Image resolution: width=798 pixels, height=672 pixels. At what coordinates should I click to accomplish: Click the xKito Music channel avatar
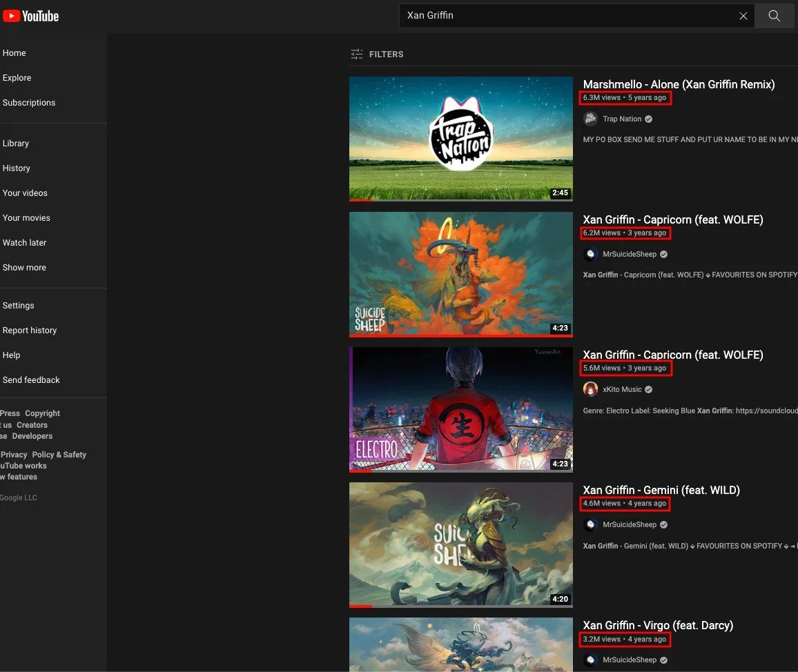[x=590, y=390]
